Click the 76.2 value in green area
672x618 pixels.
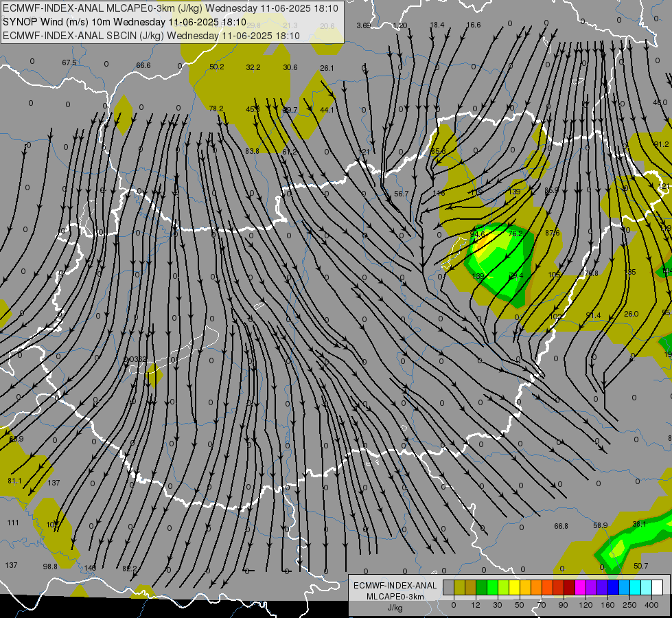[x=515, y=233]
